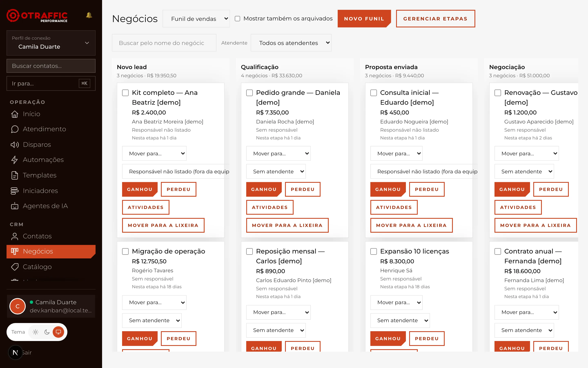Open Início via its home icon
The height and width of the screenshot is (368, 588).
click(x=14, y=114)
